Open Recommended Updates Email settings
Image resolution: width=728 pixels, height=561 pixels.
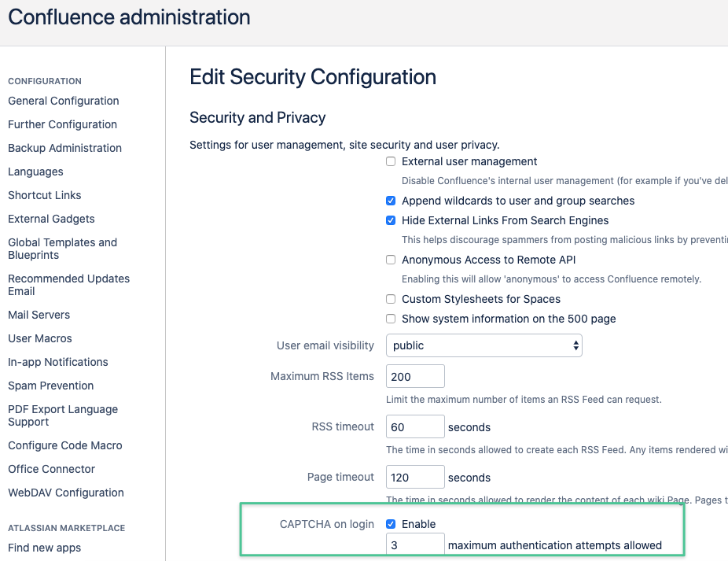click(68, 285)
